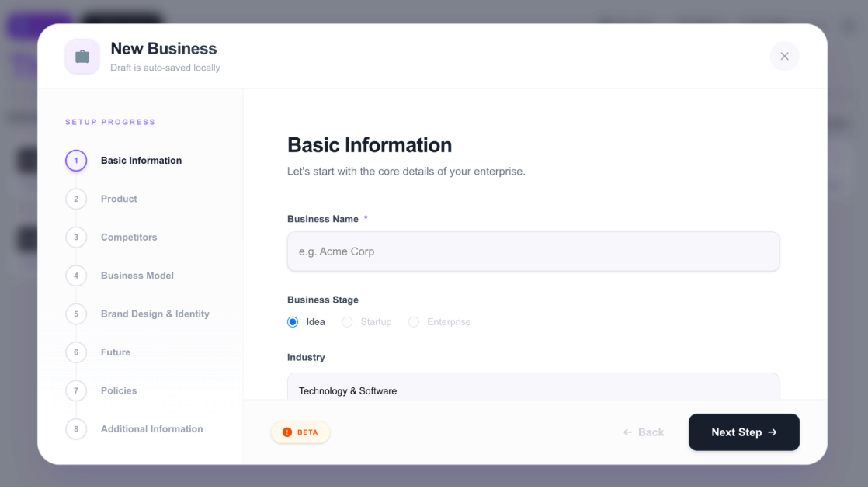The height and width of the screenshot is (489, 868).
Task: Click step 1 circle in setup progress
Action: point(76,161)
